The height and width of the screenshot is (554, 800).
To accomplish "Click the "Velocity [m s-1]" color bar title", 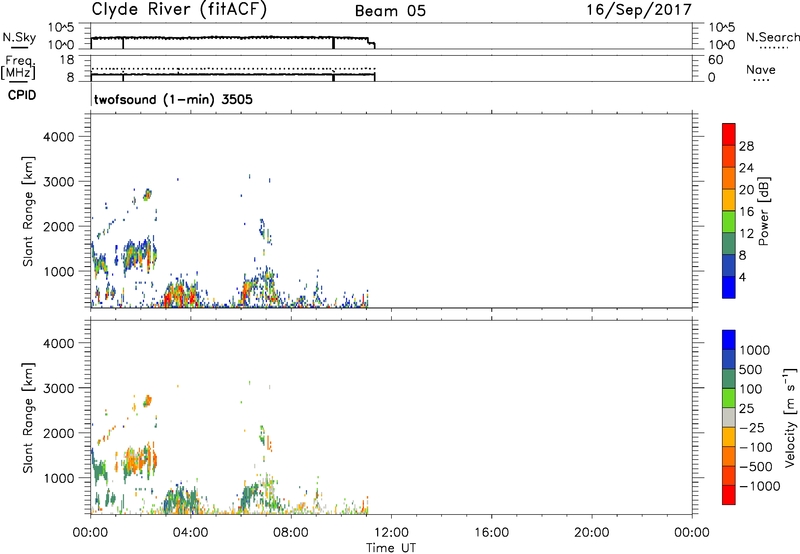I will point(790,417).
